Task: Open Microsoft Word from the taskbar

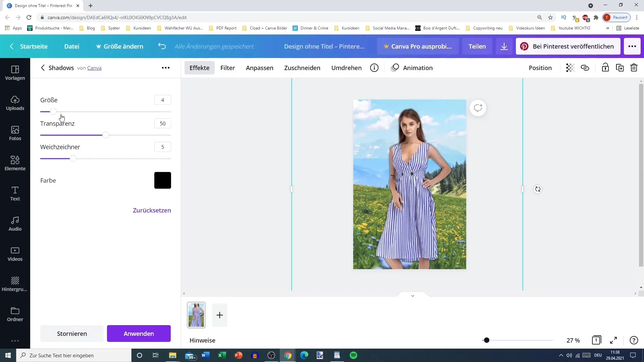Action: click(205, 355)
